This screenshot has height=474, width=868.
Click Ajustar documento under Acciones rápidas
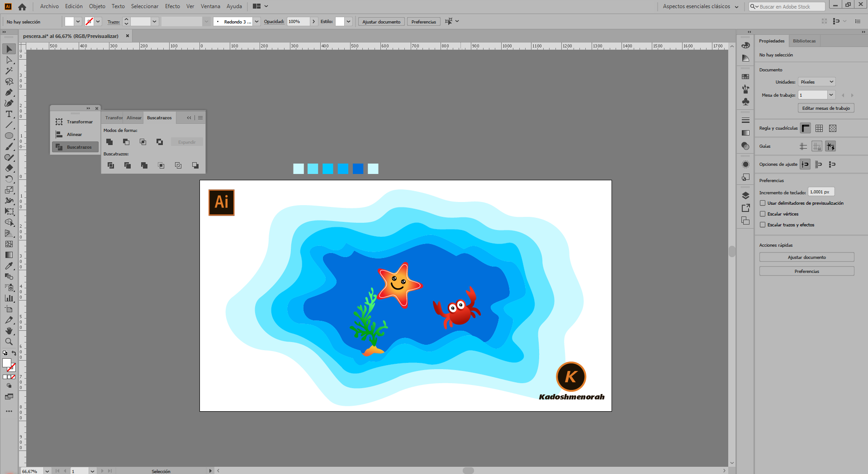tap(806, 257)
